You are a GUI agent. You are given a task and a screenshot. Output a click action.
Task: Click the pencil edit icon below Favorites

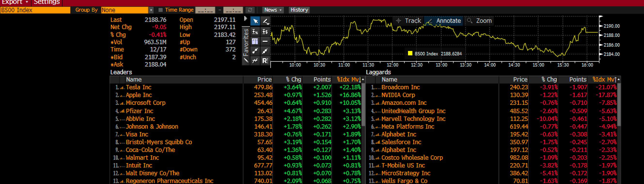pos(246,61)
